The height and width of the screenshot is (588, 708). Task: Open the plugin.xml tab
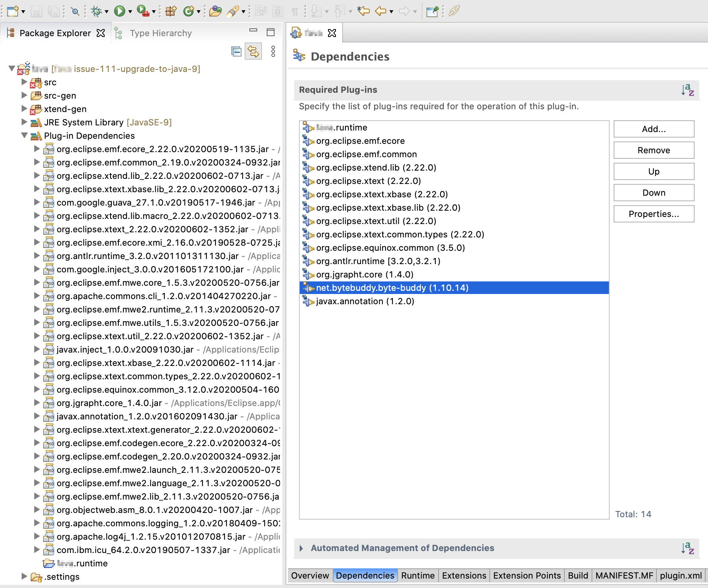click(x=681, y=575)
